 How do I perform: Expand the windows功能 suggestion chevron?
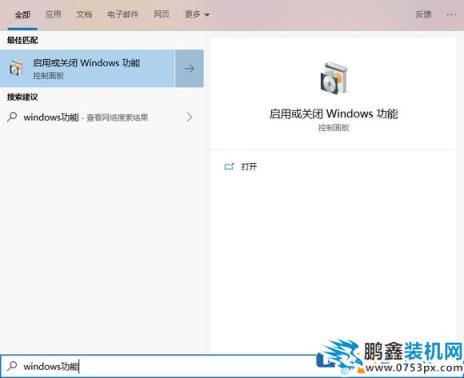[189, 117]
